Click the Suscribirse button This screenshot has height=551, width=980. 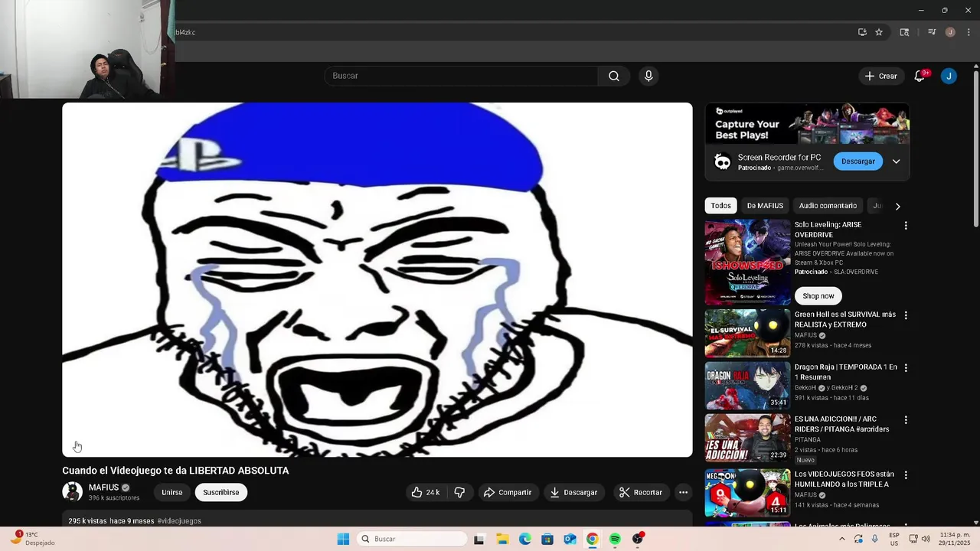point(221,492)
